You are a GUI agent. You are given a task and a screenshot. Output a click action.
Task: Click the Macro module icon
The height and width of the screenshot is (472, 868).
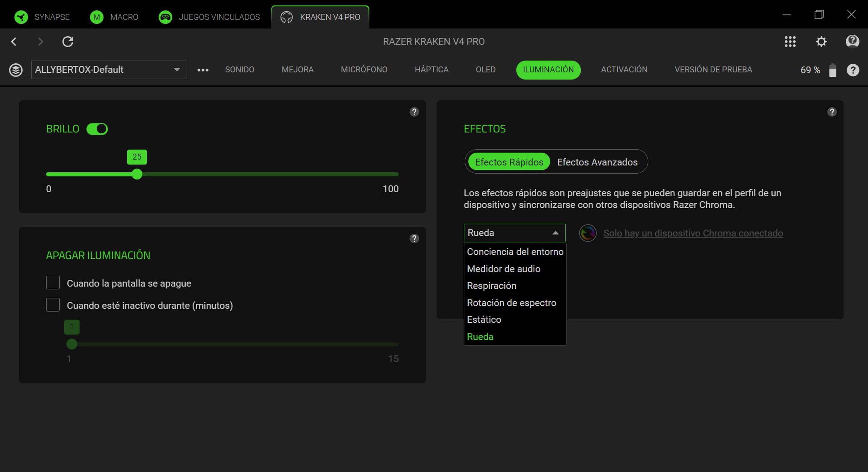[96, 17]
